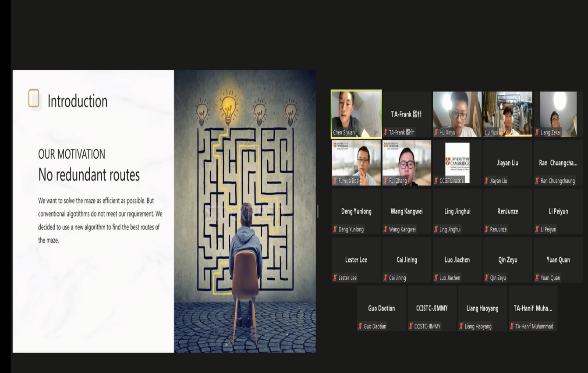Click the muted mic icon beside Guo Daotian
The image size is (588, 373).
[360, 326]
